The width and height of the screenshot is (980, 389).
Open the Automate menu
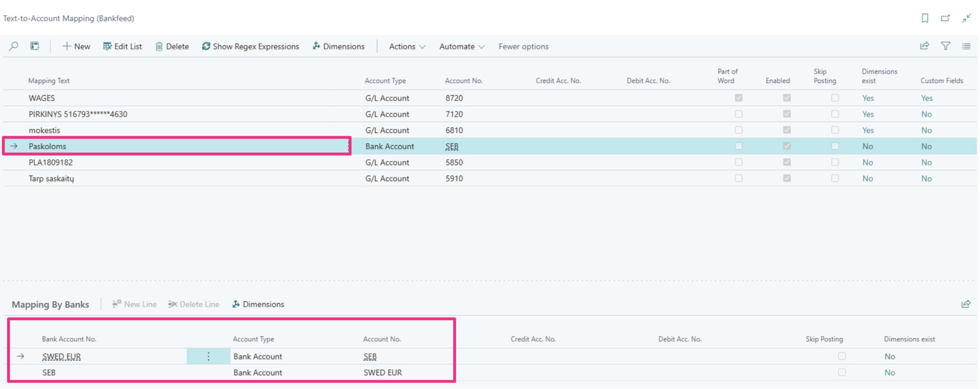coord(462,46)
